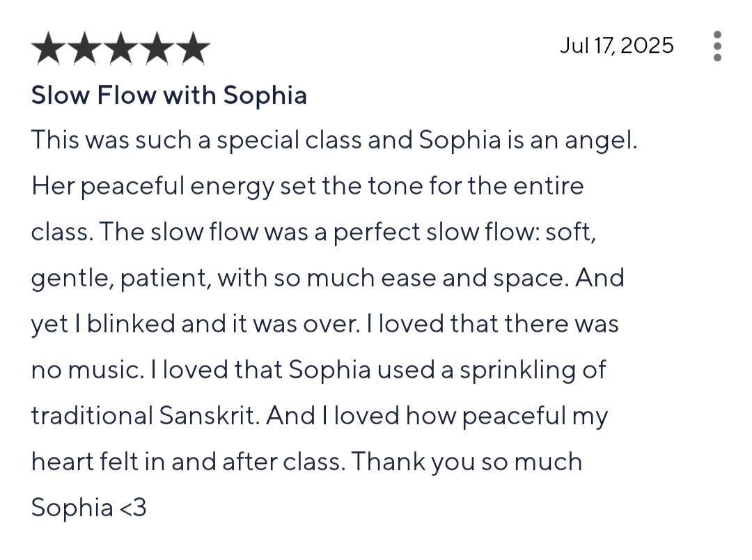Click the third rating star
Image resolution: width=752 pixels, height=560 pixels.
[121, 48]
